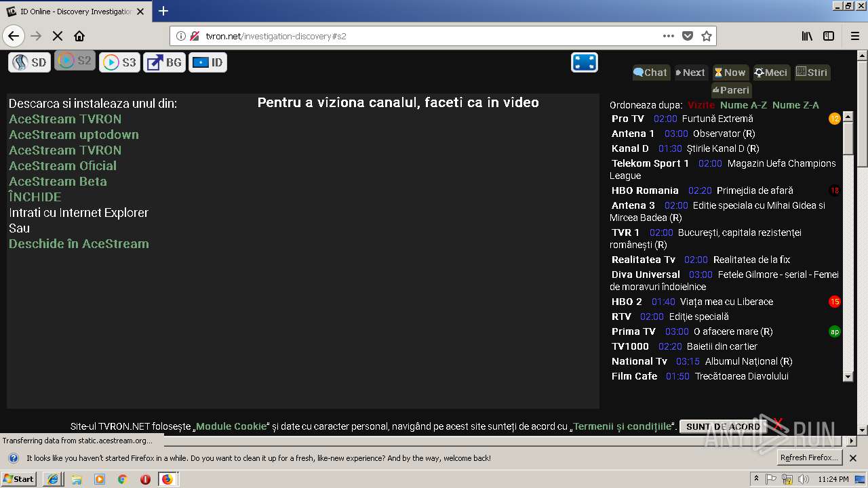Open Opera from the taskbar

(x=145, y=479)
